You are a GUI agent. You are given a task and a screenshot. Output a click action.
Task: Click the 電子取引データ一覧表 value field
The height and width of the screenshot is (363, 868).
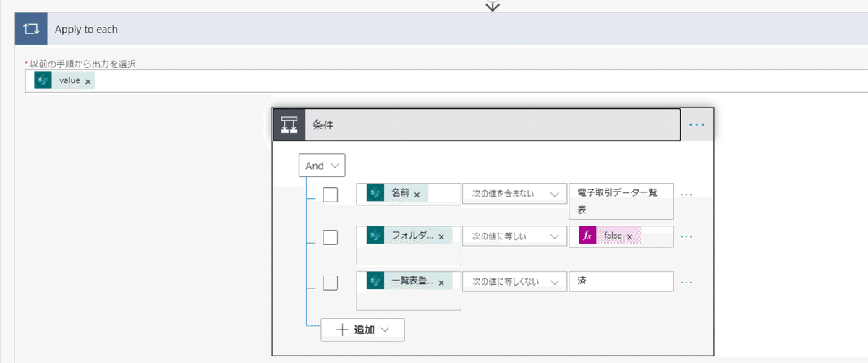click(x=621, y=201)
